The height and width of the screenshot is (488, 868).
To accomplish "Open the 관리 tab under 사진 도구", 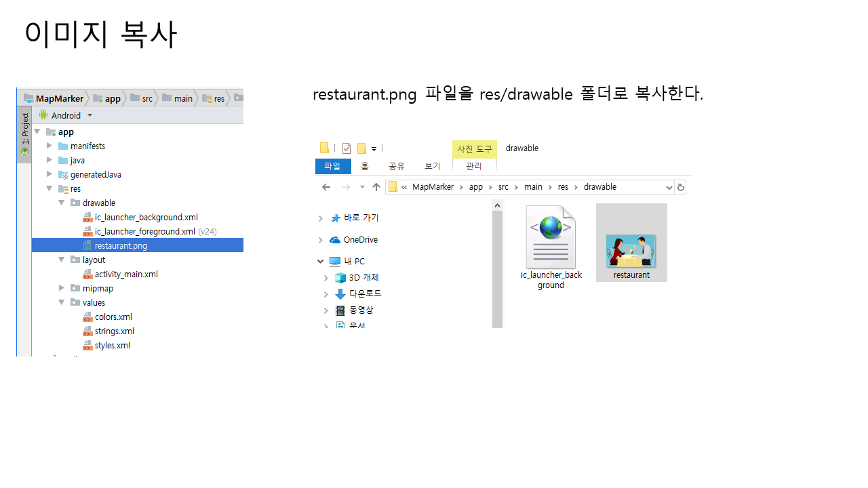I will [x=474, y=166].
